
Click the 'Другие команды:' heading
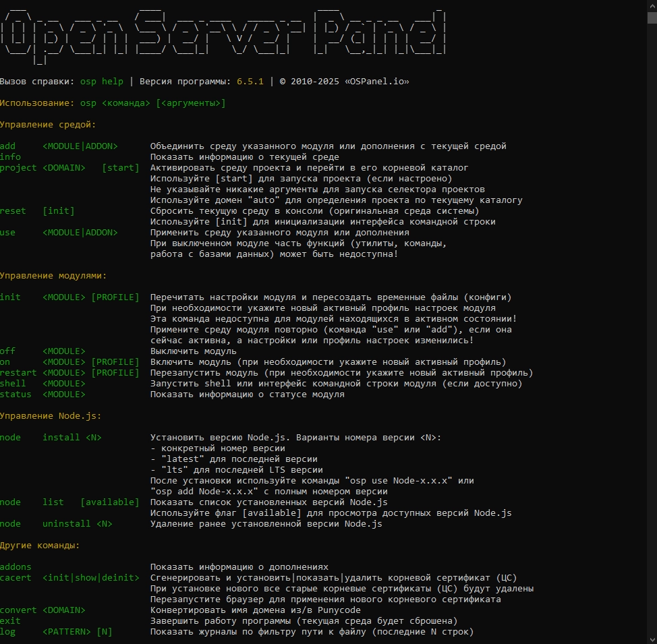click(x=40, y=546)
